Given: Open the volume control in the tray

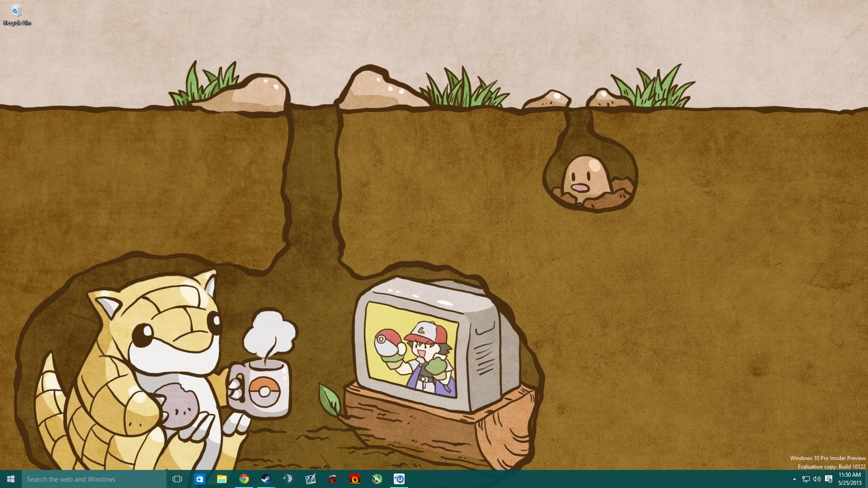Looking at the screenshot, I should 817,479.
